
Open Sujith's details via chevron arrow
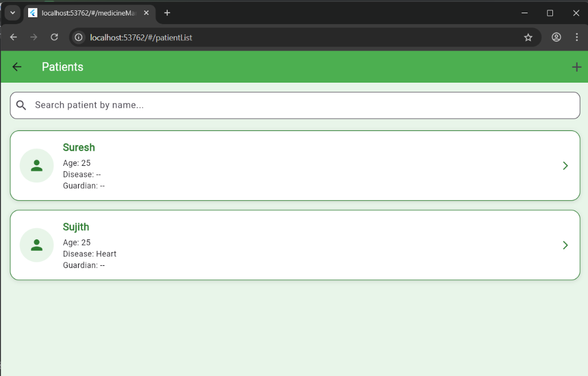click(x=566, y=245)
